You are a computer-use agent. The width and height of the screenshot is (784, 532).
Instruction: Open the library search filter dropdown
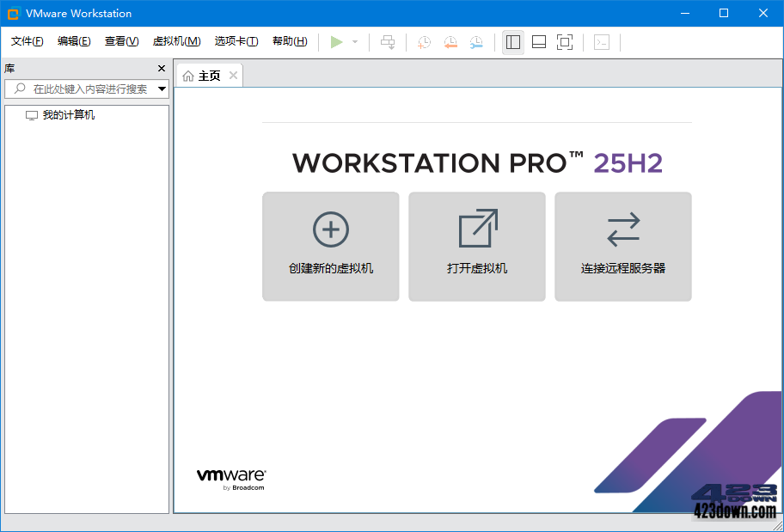pyautogui.click(x=162, y=89)
